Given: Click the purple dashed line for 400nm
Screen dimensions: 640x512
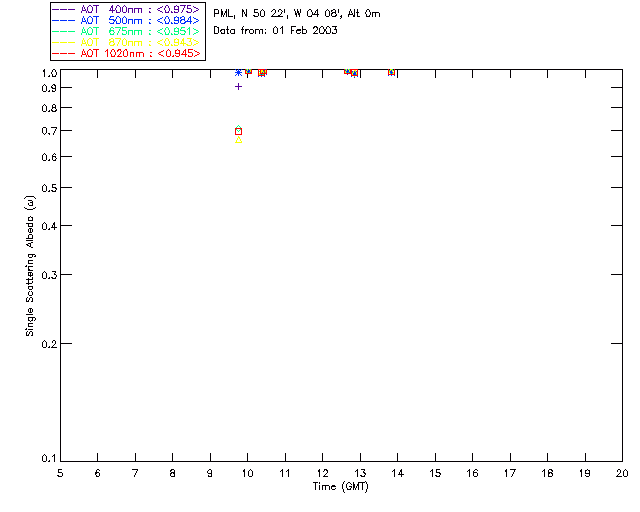Looking at the screenshot, I should point(64,9).
